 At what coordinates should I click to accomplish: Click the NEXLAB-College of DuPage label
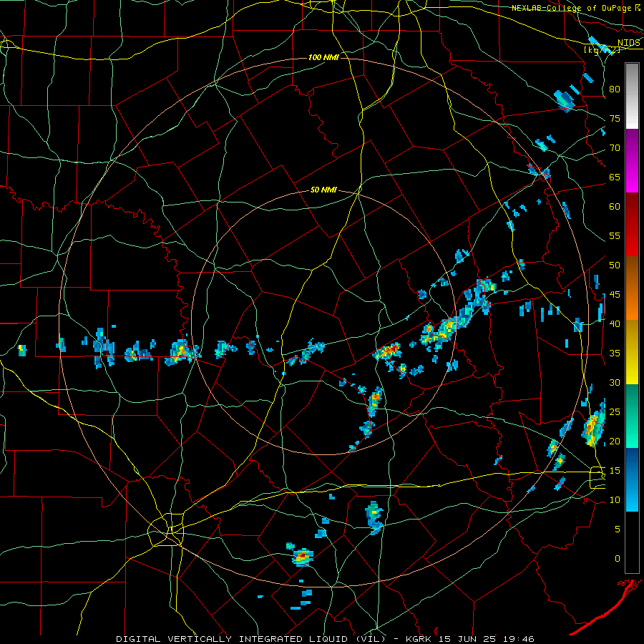(x=572, y=8)
